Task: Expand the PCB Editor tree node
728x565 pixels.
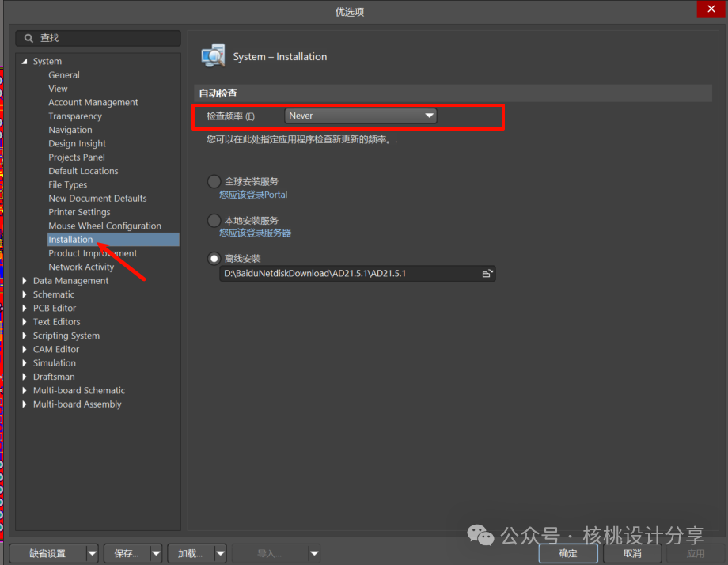Action: [25, 309]
